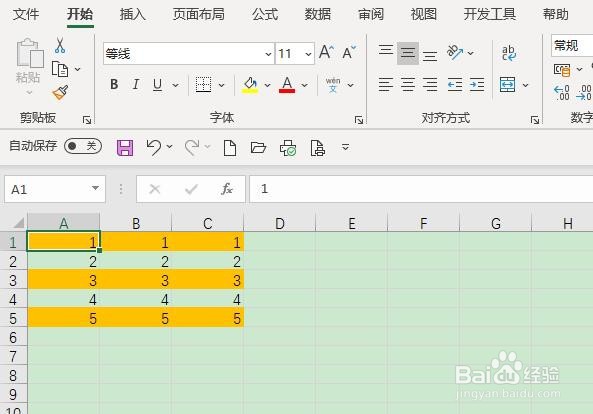The image size is (593, 414).
Task: Undo the last action
Action: [x=154, y=147]
